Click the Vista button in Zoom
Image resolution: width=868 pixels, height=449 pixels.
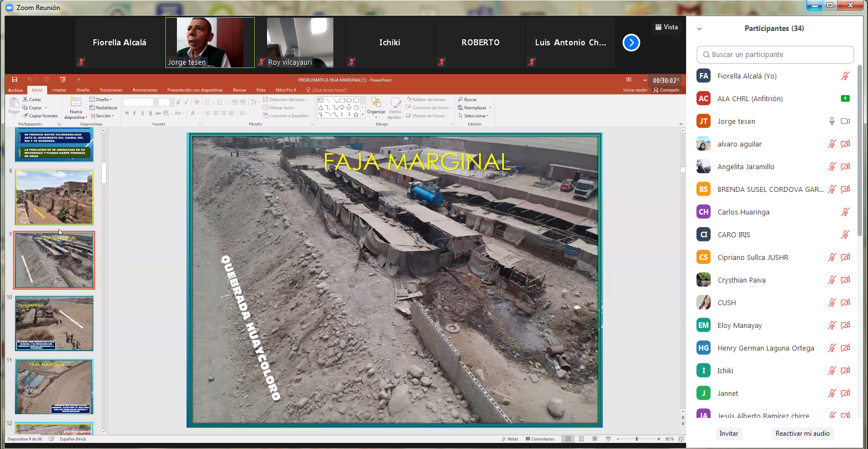pyautogui.click(x=666, y=27)
